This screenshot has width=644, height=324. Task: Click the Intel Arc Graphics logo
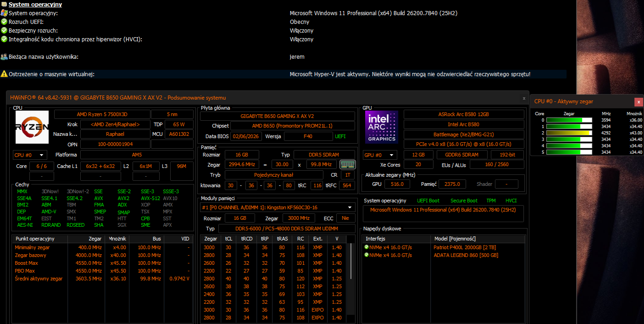pos(382,127)
